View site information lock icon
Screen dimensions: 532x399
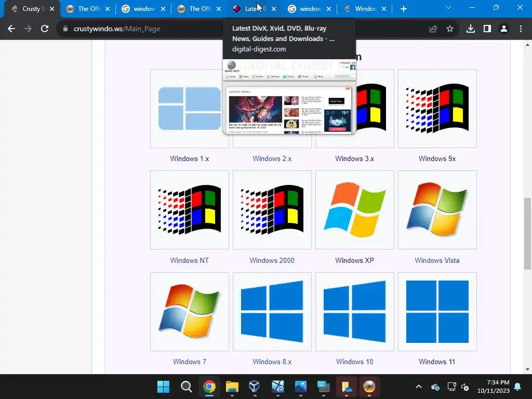(65, 29)
